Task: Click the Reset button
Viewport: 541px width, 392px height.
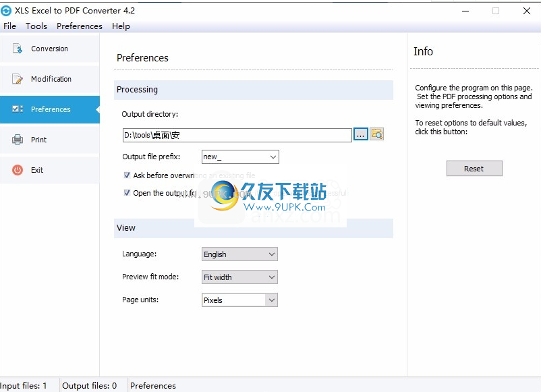Action: tap(474, 169)
